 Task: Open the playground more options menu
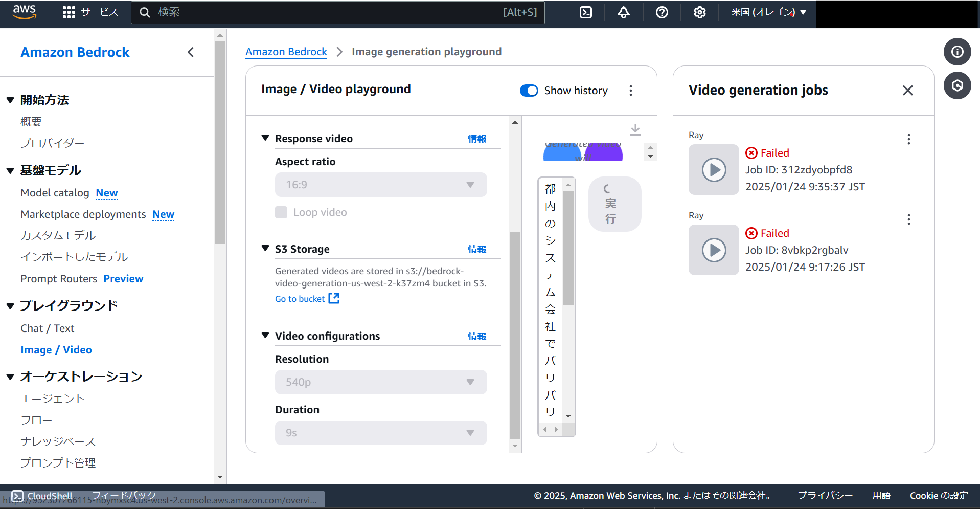631,91
